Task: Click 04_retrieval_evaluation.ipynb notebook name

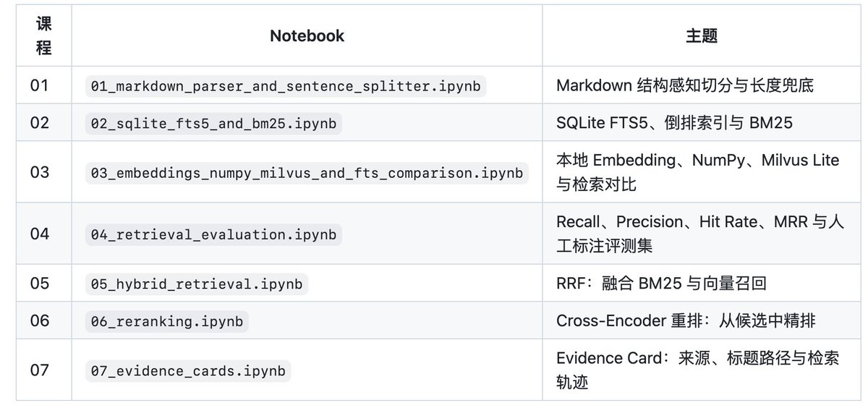Action: coord(213,234)
